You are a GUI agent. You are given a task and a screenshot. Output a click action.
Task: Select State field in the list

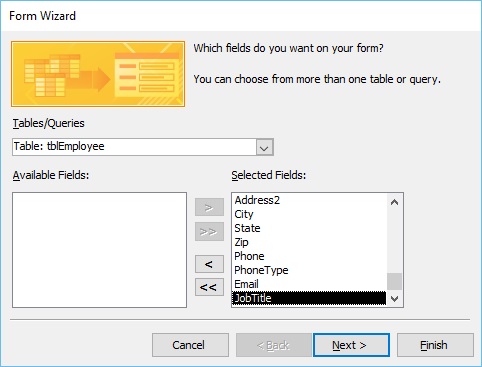[x=309, y=228]
